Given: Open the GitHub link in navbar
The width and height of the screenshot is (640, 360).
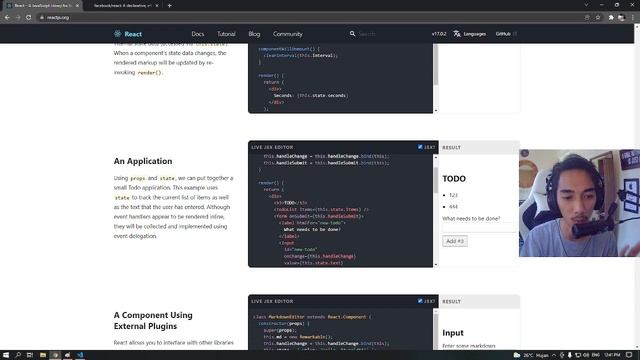Looking at the screenshot, I should pyautogui.click(x=506, y=34).
